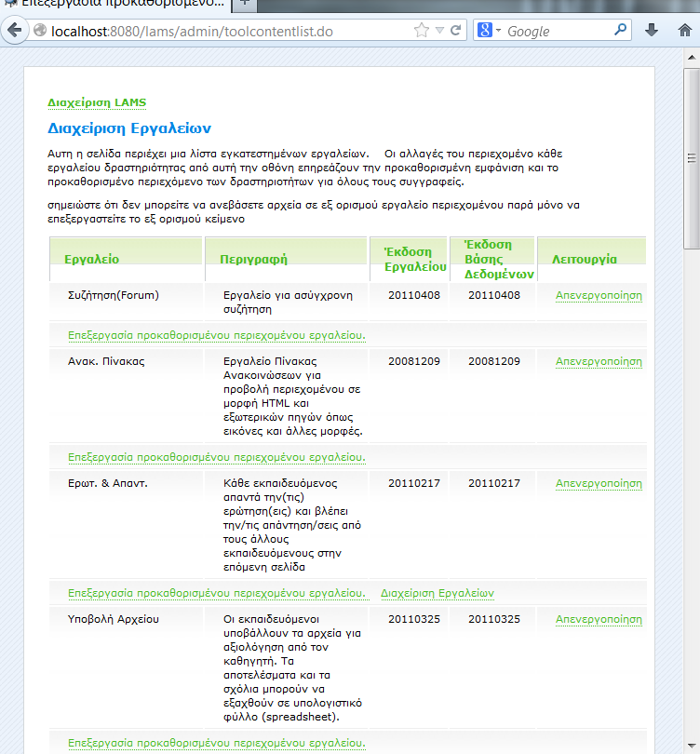Click tool version 20110217 for Ερωτ. & Απαντ.
The height and width of the screenshot is (754, 700).
coord(414,483)
